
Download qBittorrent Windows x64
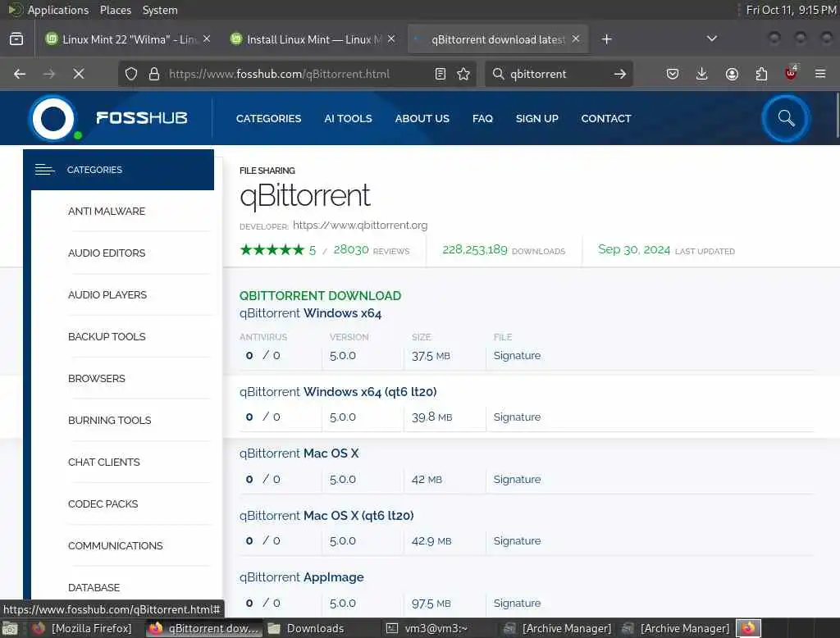[310, 312]
